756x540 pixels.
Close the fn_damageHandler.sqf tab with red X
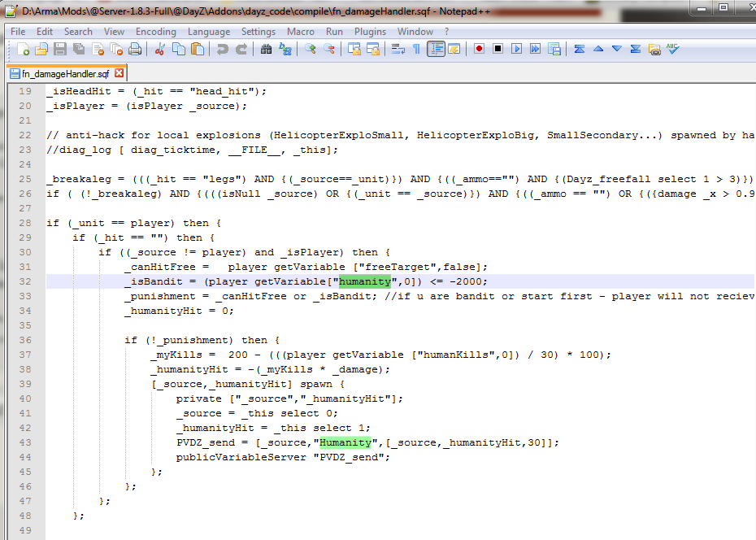tap(119, 73)
